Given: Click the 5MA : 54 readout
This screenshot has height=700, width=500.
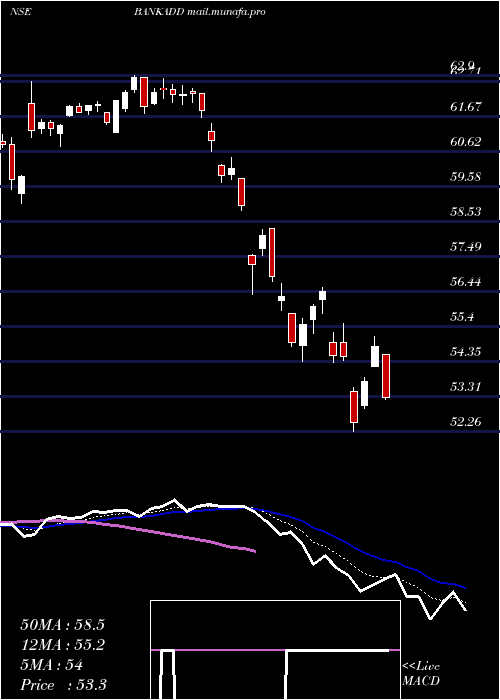Looking at the screenshot, I should (x=52, y=665).
